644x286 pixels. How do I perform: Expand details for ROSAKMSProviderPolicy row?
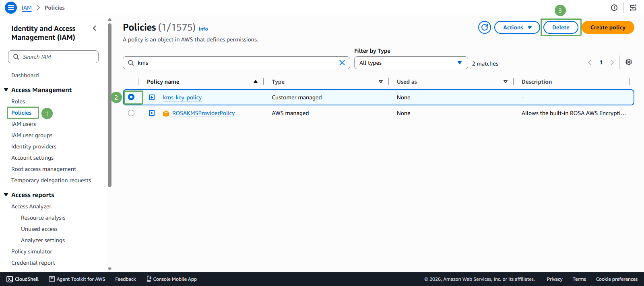pyautogui.click(x=152, y=113)
